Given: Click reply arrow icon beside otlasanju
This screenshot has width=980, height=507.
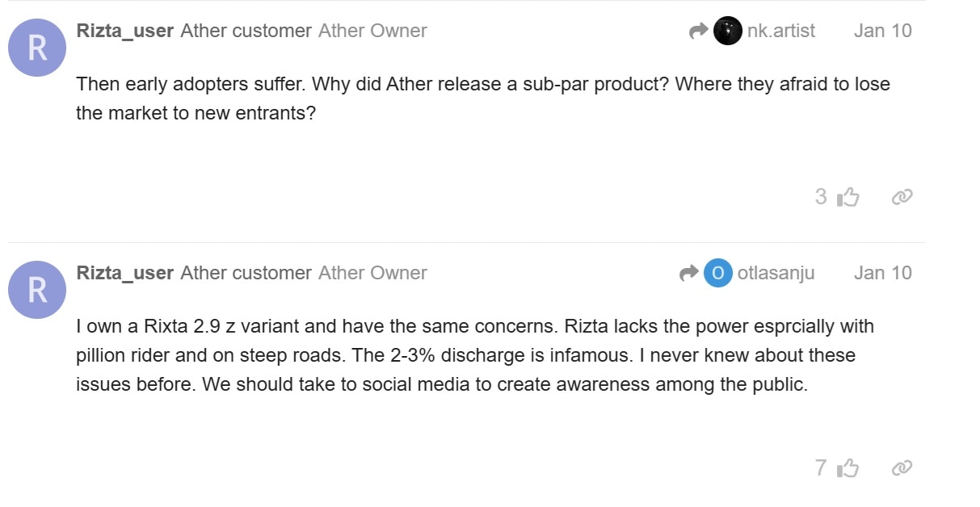Looking at the screenshot, I should point(688,274).
